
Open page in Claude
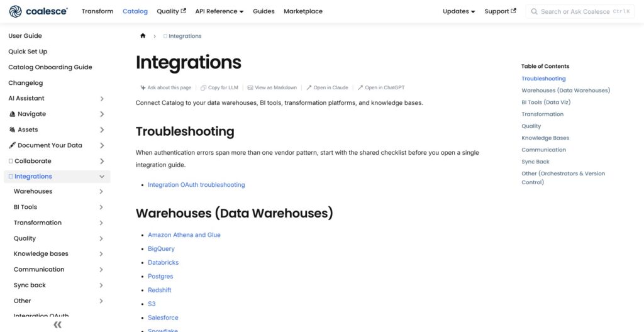click(327, 87)
